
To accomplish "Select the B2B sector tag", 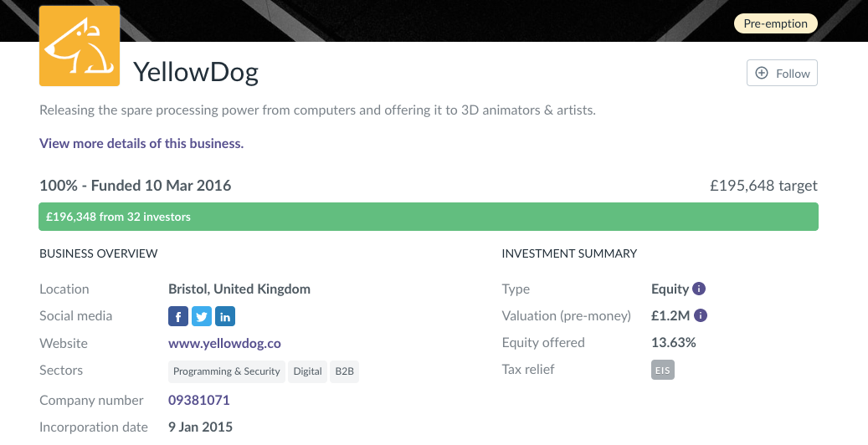I will click(345, 371).
